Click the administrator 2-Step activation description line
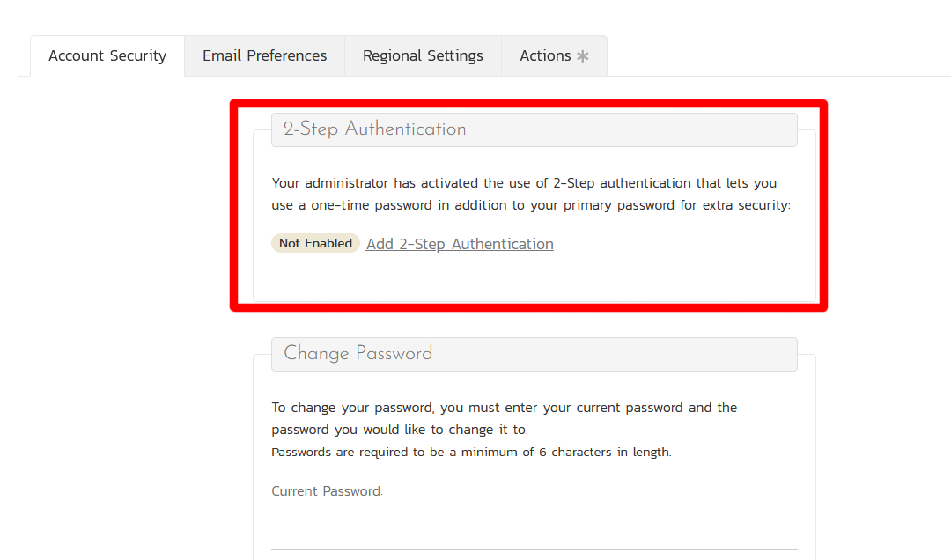 (x=524, y=183)
